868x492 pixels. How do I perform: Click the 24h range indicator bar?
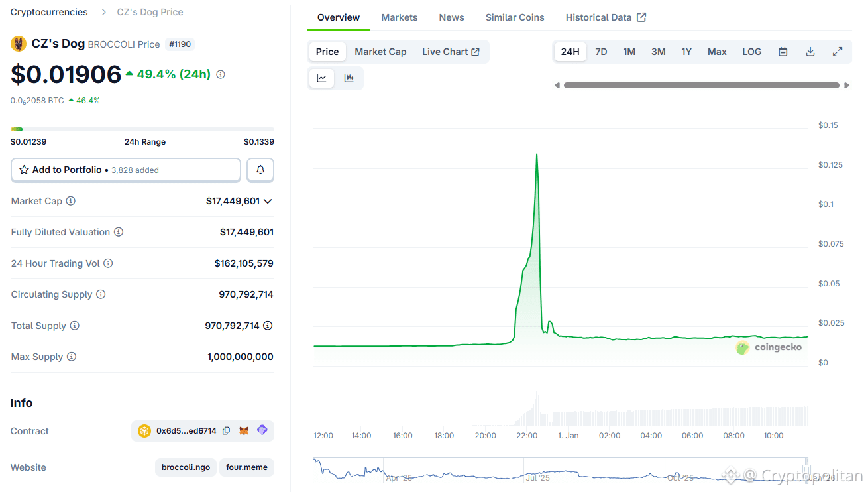click(x=141, y=129)
